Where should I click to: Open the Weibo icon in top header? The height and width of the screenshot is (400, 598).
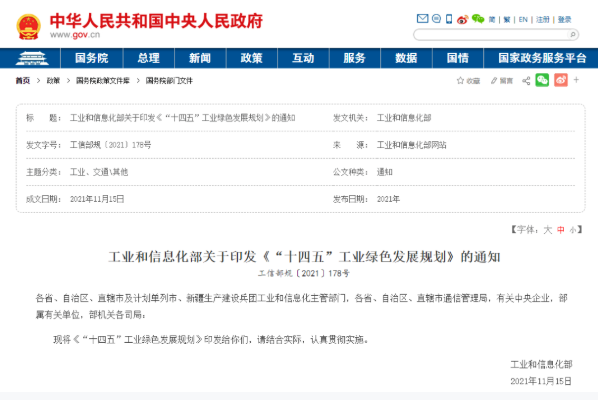tap(462, 19)
